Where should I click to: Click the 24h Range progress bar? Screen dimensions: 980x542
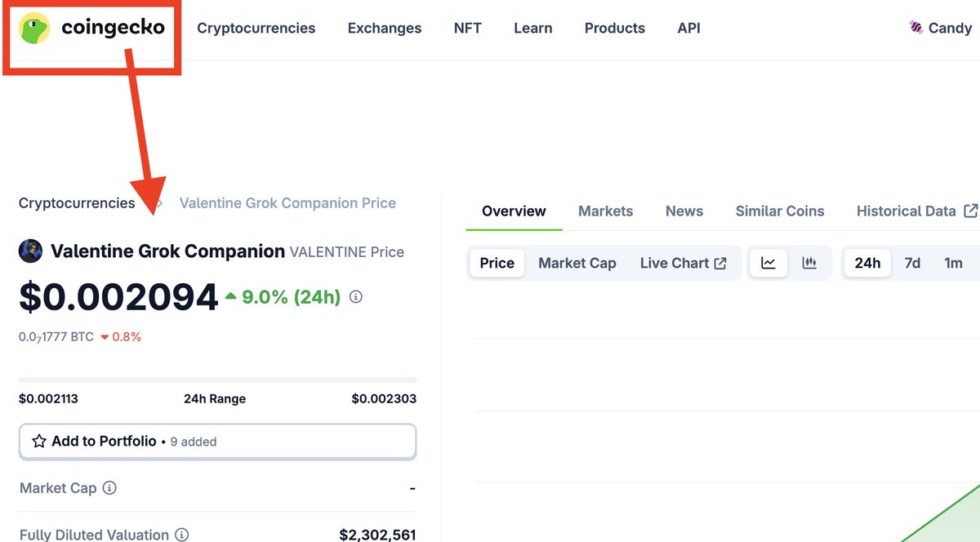(218, 380)
